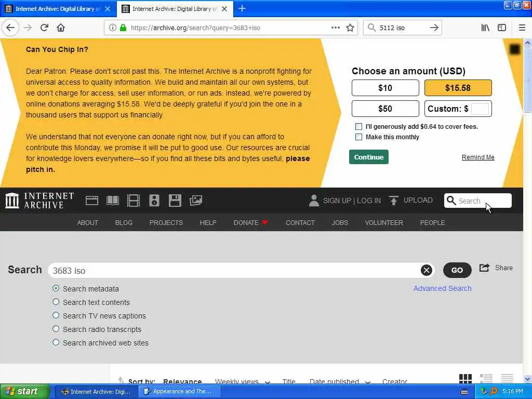Select Search TV news captions option

(56, 315)
